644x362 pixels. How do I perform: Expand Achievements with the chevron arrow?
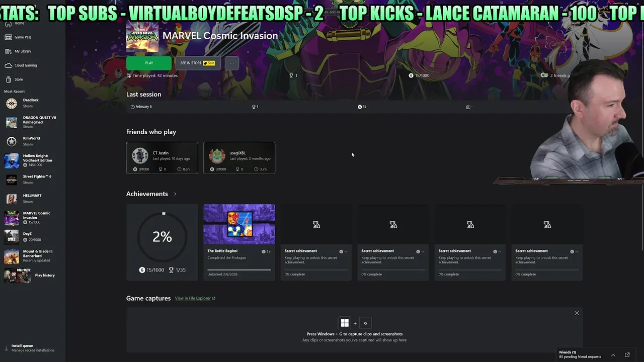pyautogui.click(x=175, y=194)
